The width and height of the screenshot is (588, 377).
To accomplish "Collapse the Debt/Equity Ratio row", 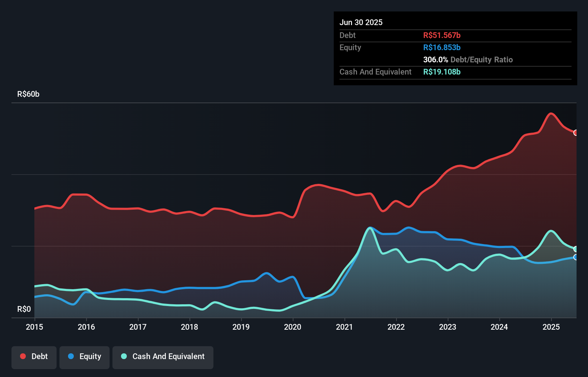I will (468, 59).
